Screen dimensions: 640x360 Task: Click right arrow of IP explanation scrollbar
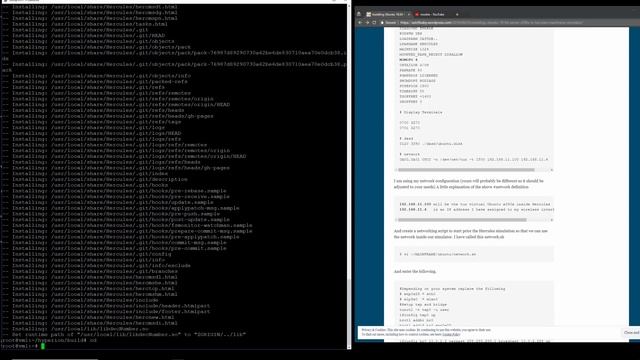click(551, 220)
